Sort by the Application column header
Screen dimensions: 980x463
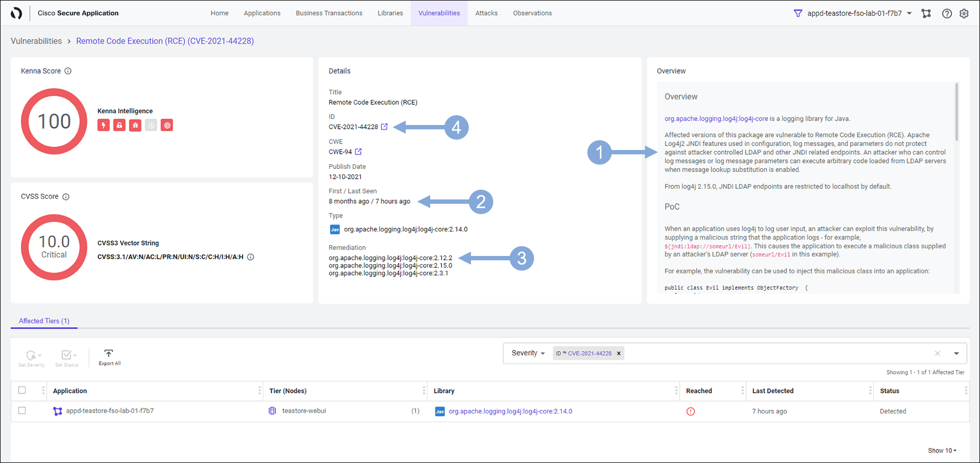tap(70, 391)
